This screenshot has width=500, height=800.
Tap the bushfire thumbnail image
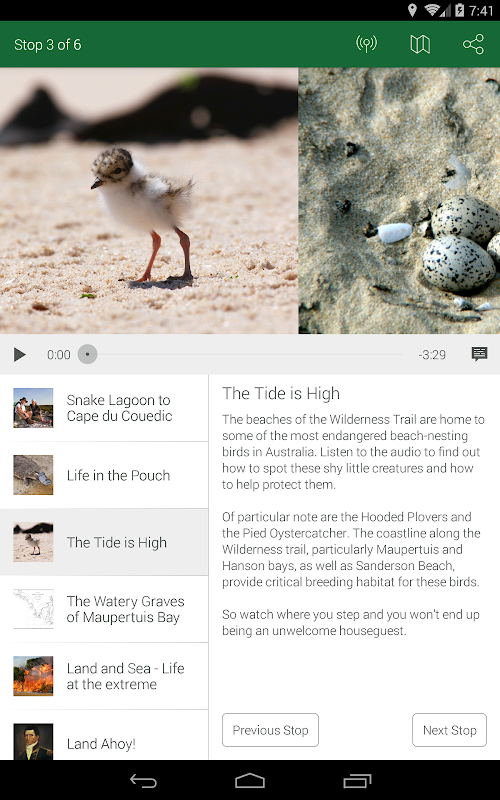point(33,676)
